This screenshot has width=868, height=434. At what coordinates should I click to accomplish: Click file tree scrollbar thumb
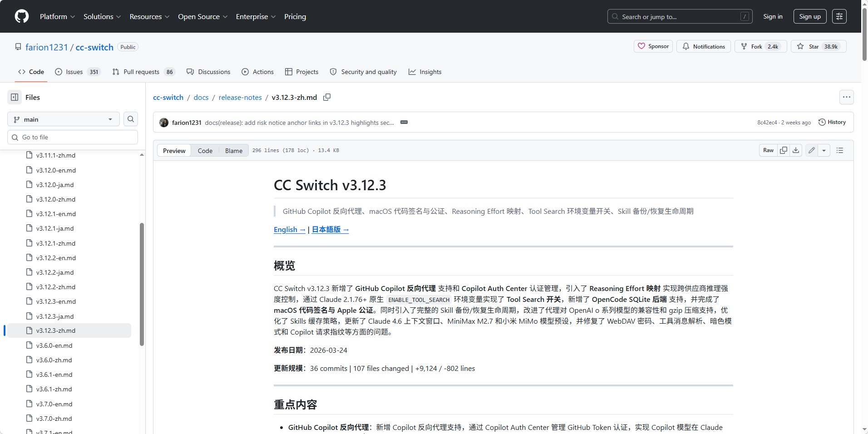click(142, 284)
